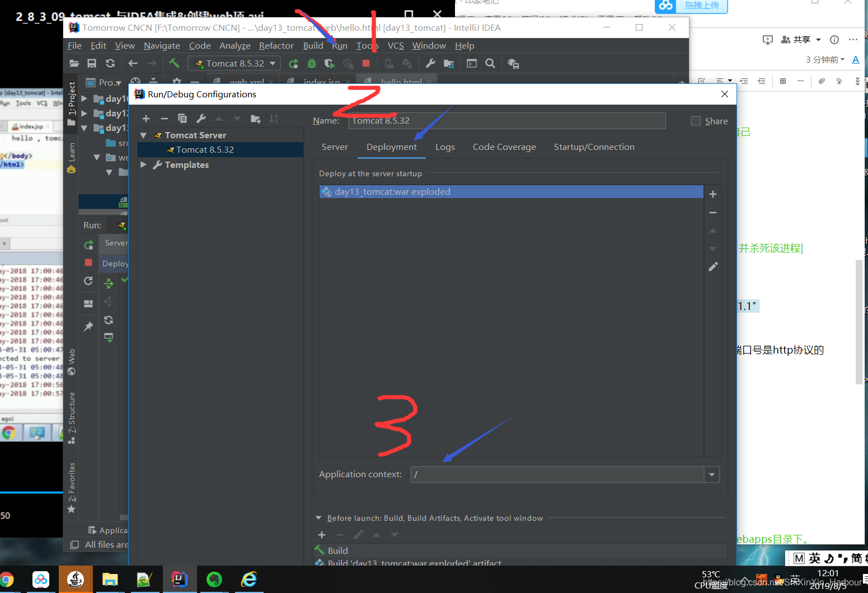Open File Explorer from the taskbar
The image size is (868, 593).
click(110, 580)
